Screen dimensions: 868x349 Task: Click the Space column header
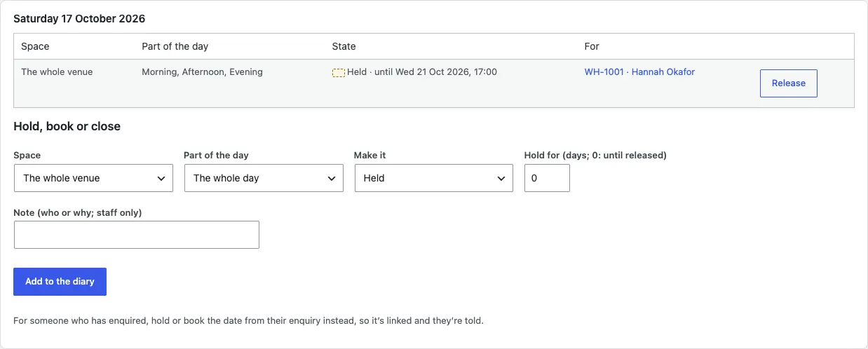tap(35, 46)
